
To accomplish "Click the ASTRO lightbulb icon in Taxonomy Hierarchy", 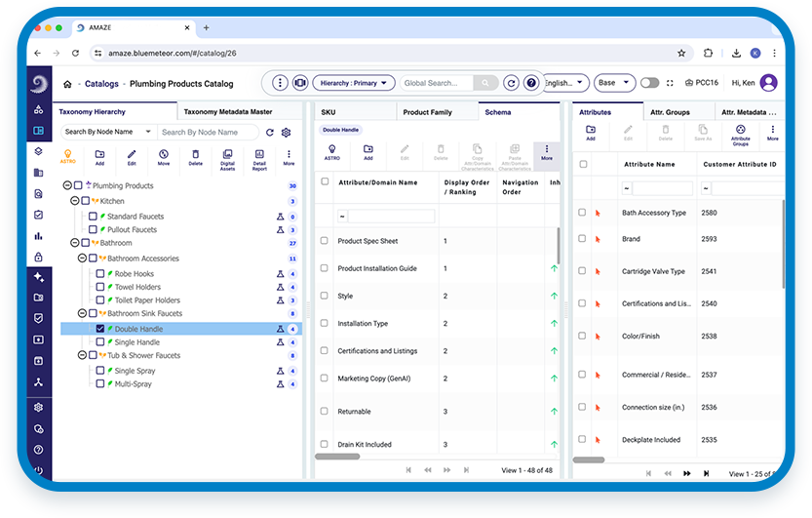I will (68, 156).
